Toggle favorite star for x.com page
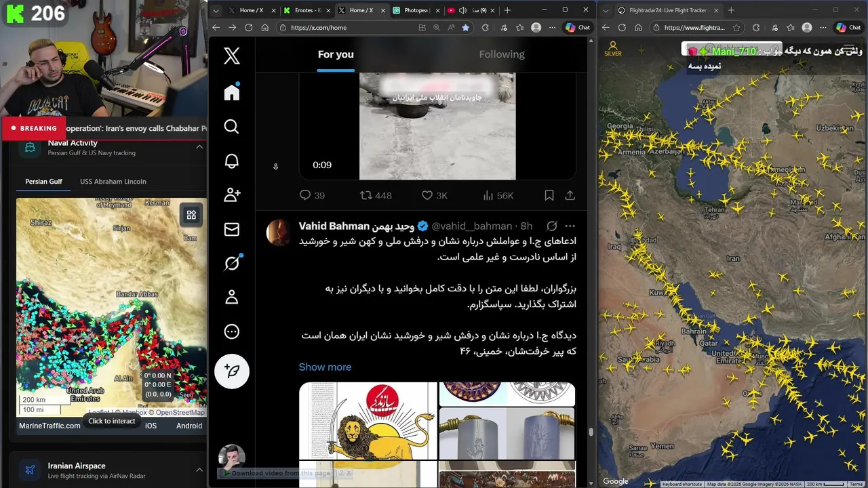 tap(465, 28)
